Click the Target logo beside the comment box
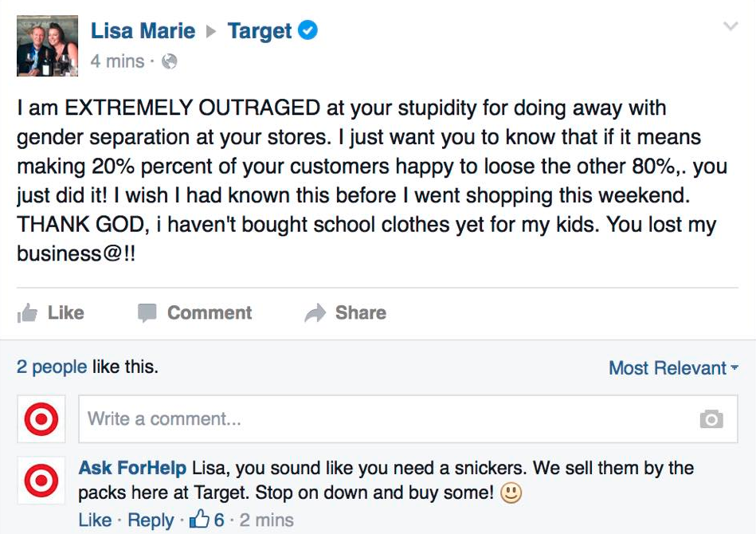This screenshot has width=756, height=534. coord(41,418)
